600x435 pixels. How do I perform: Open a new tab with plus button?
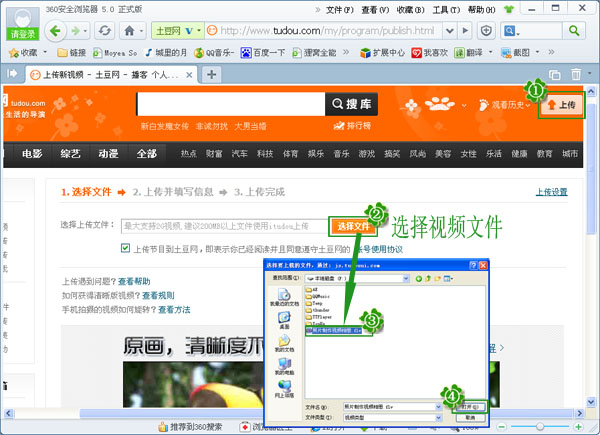[x=211, y=74]
